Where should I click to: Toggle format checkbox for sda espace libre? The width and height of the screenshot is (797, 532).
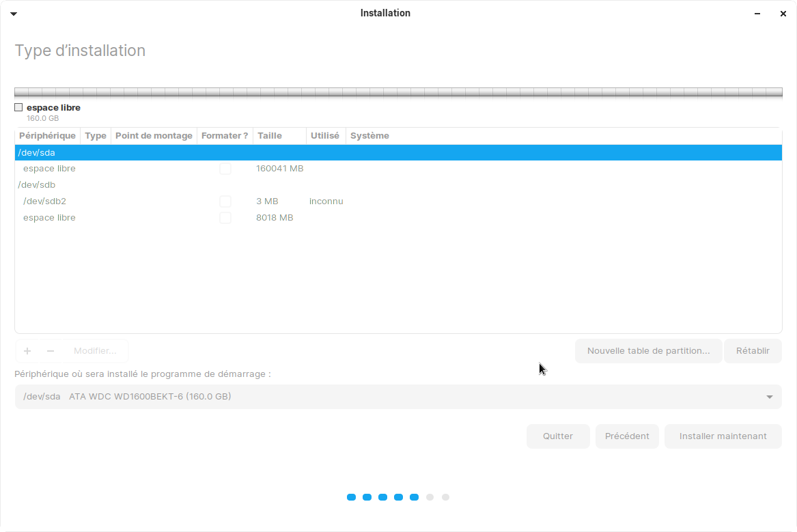(x=225, y=169)
